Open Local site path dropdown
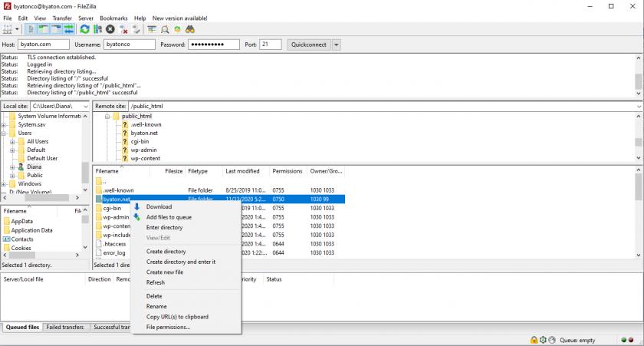 click(85, 107)
